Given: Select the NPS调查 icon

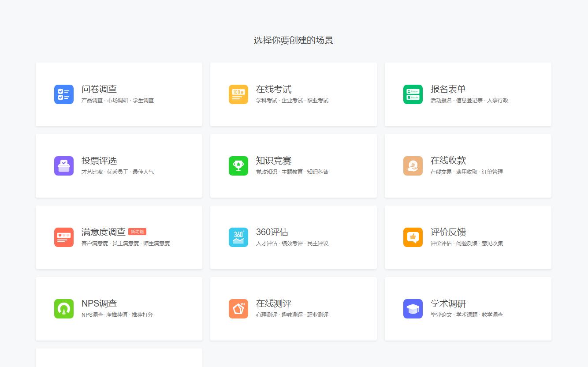Looking at the screenshot, I should (x=63, y=308).
